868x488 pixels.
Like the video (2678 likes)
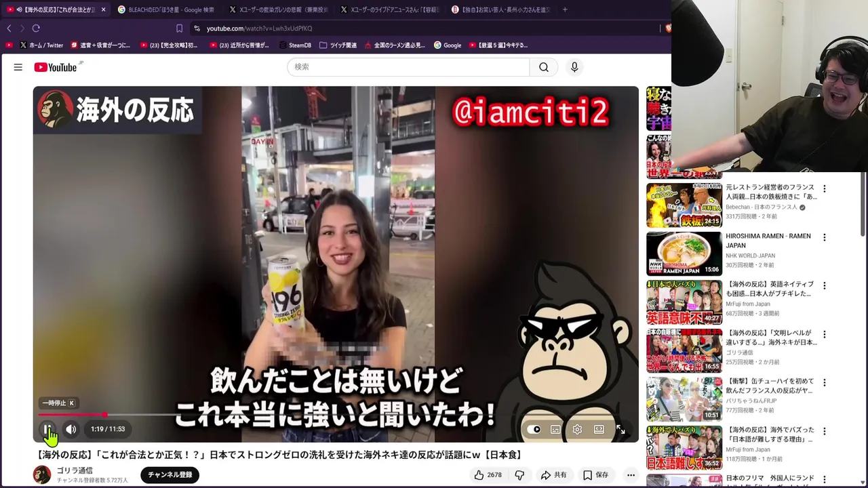click(488, 475)
